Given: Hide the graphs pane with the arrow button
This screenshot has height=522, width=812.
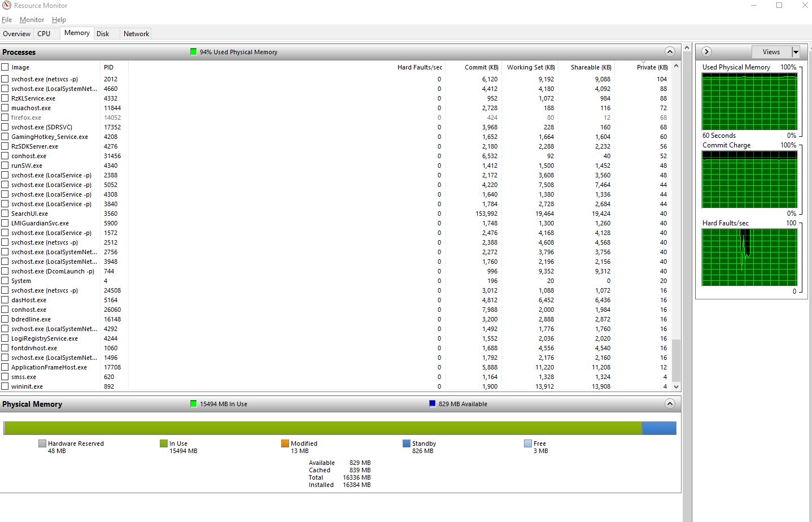Looking at the screenshot, I should (x=706, y=52).
